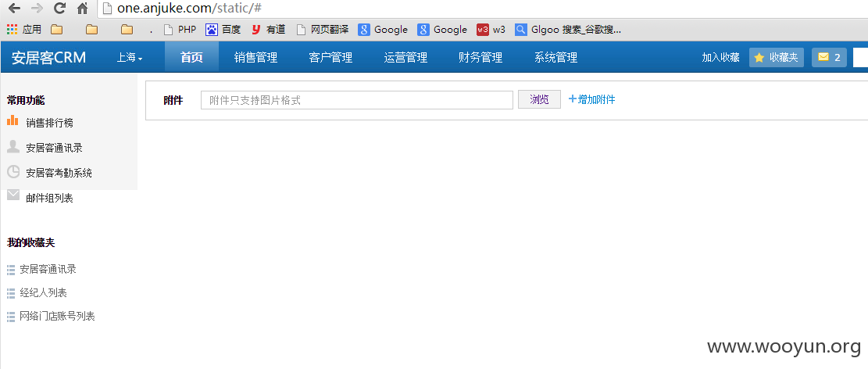Click the browser forward arrow
Screen dimensions: 868x369
pyautogui.click(x=37, y=9)
